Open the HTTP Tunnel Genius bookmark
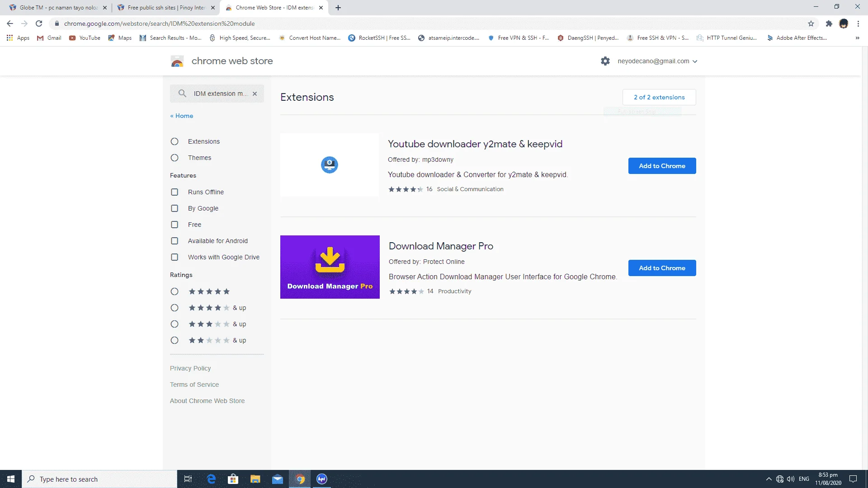The image size is (868, 488). click(x=726, y=38)
